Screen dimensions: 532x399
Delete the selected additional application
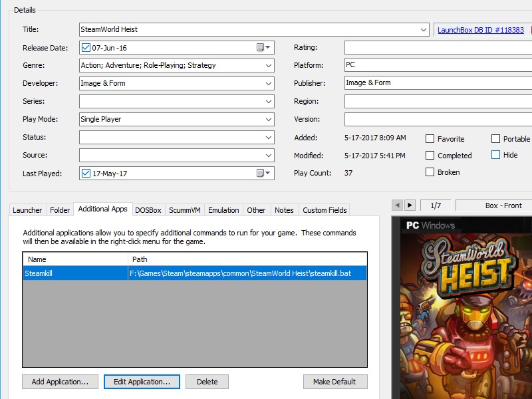coord(207,382)
